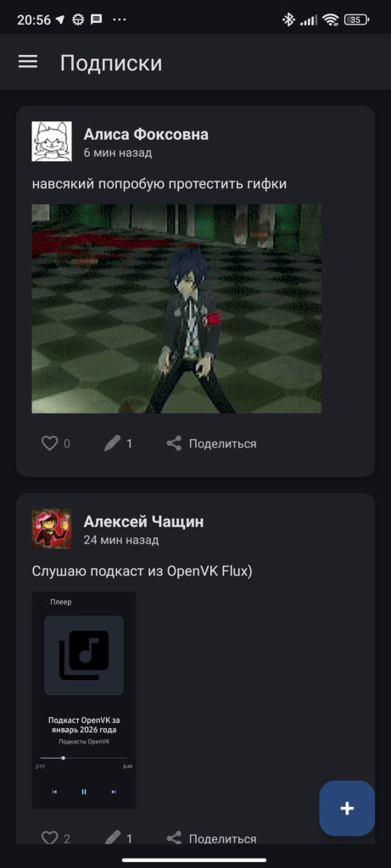Create a new post with plus button

tap(347, 808)
